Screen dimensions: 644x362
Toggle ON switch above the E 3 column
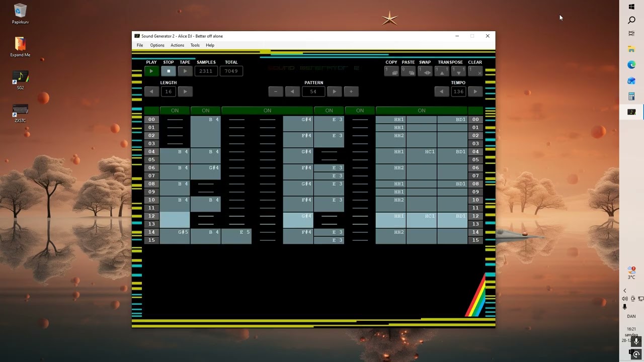coord(329,111)
